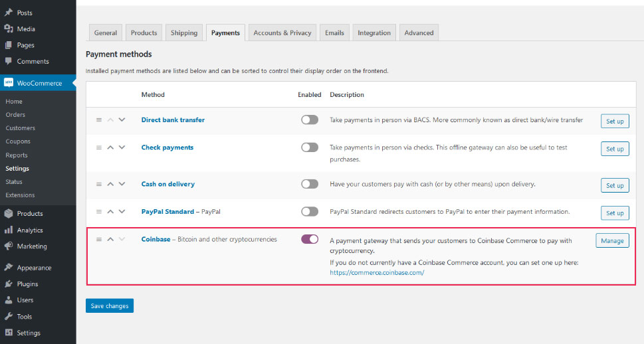Switch to the General tab
The width and height of the screenshot is (644, 344).
pyautogui.click(x=106, y=33)
